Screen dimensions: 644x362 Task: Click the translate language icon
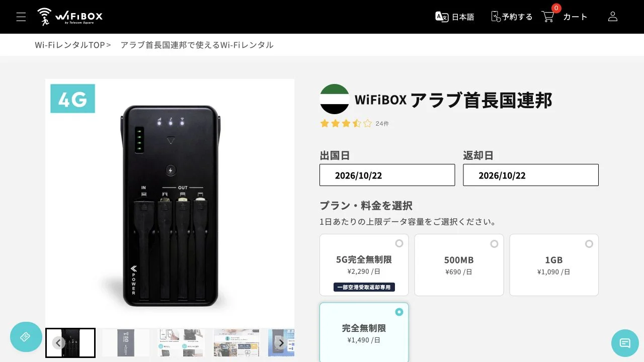click(x=442, y=17)
